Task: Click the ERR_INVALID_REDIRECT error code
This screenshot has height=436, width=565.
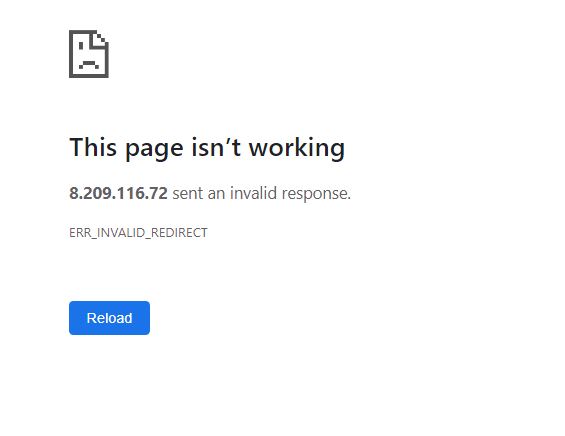Action: click(138, 232)
